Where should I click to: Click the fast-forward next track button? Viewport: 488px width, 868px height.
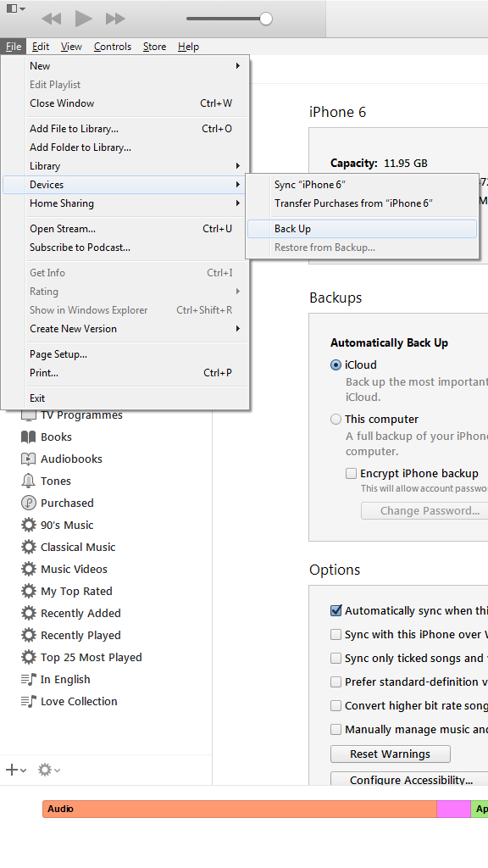click(x=115, y=19)
